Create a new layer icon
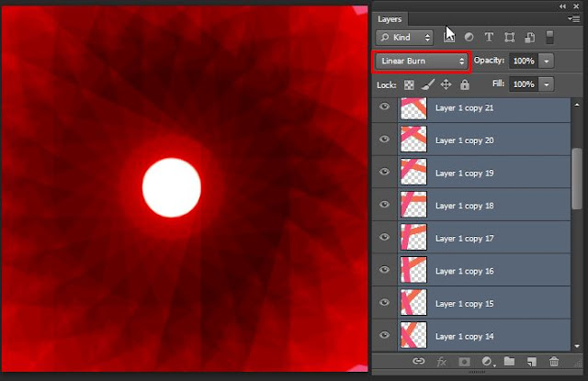Screen dimensions: 588x381 tap(532, 362)
